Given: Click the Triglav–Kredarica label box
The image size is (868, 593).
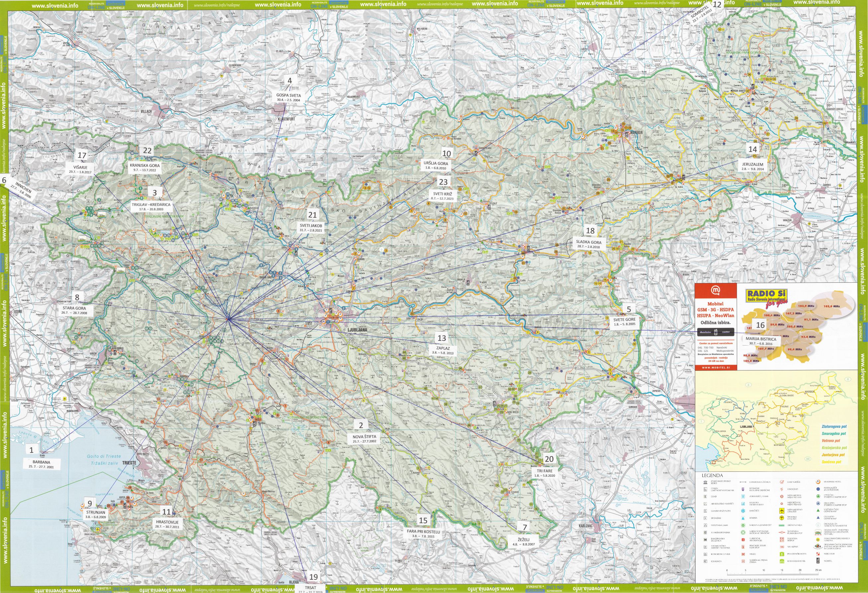Looking at the screenshot, I should pyautogui.click(x=151, y=207).
